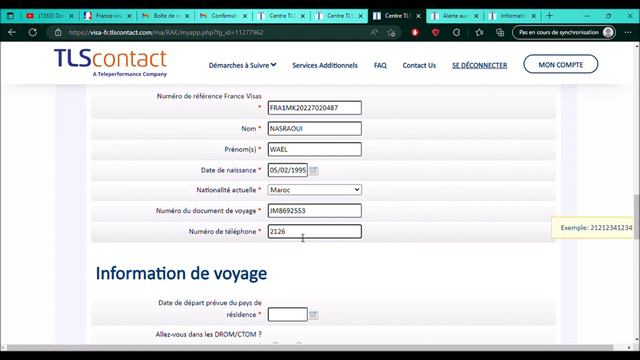The width and height of the screenshot is (640, 360).
Task: Open browser settings ellipsis menu
Action: pyautogui.click(x=628, y=32)
